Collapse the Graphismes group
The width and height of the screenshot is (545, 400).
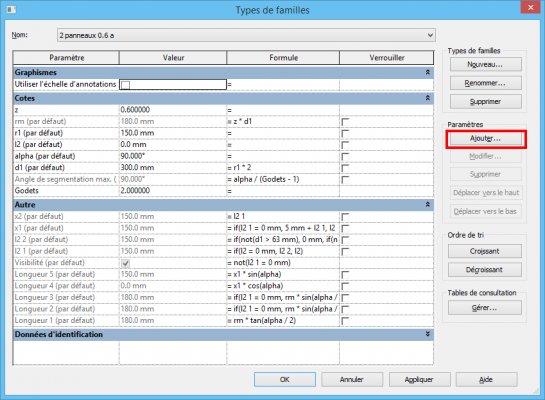pos(428,72)
